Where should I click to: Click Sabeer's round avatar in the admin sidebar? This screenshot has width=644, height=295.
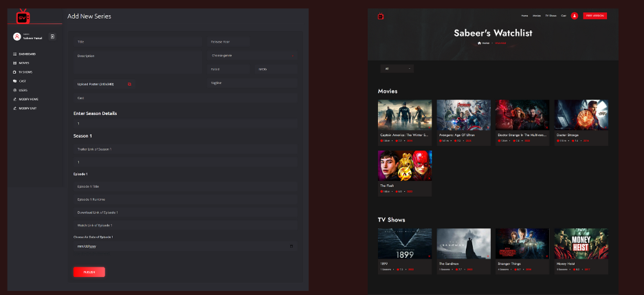point(17,36)
